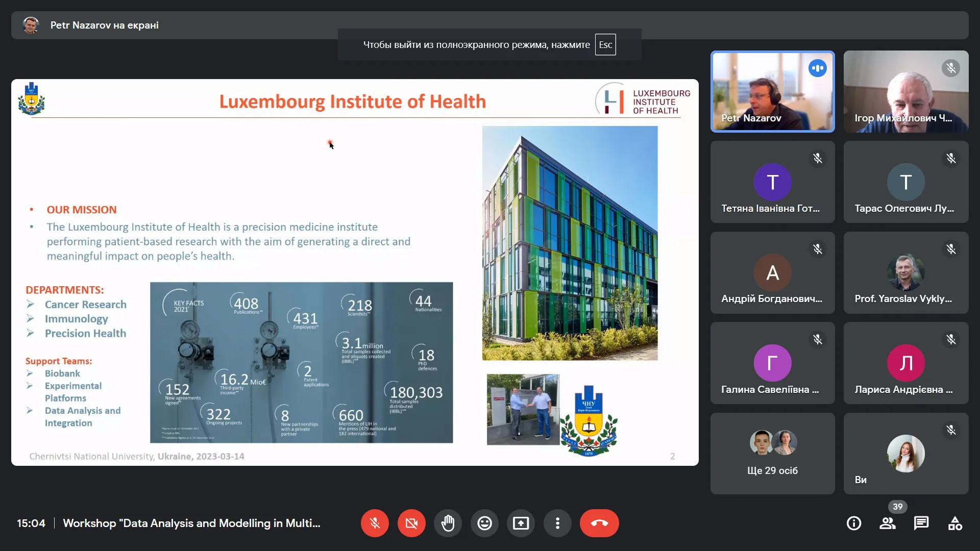Screen dimensions: 980x551
Task: Click the university crest at slide top-left
Action: (32, 98)
